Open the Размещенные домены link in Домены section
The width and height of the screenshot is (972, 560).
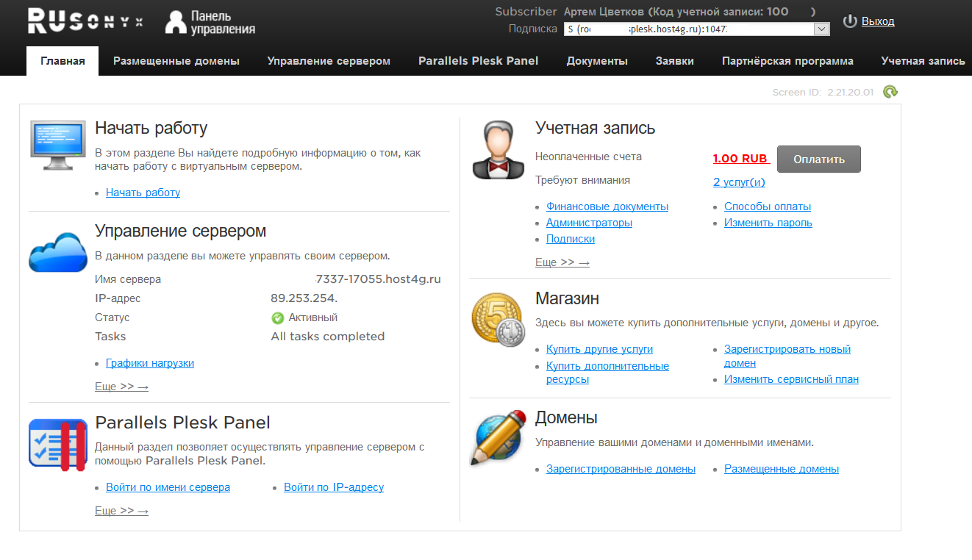782,469
